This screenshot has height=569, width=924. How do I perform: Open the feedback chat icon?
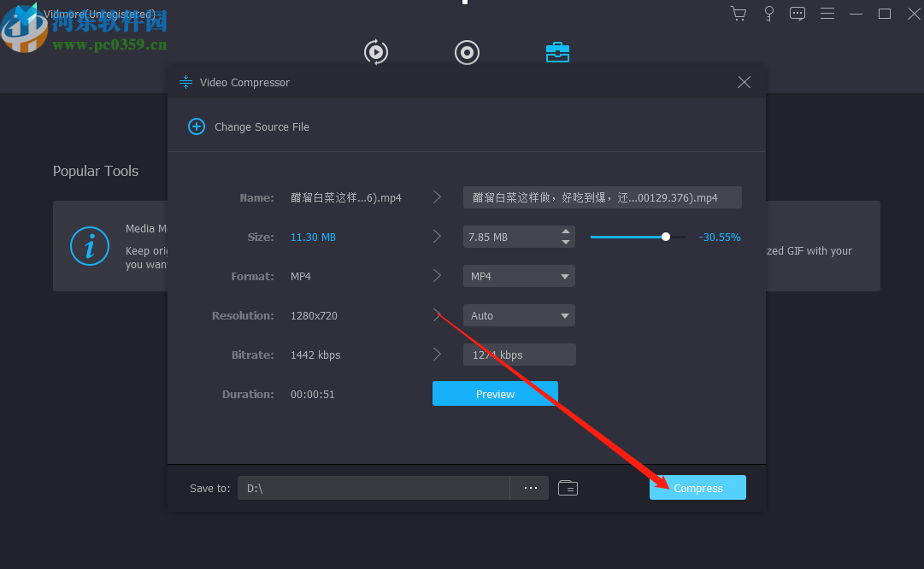pyautogui.click(x=797, y=14)
